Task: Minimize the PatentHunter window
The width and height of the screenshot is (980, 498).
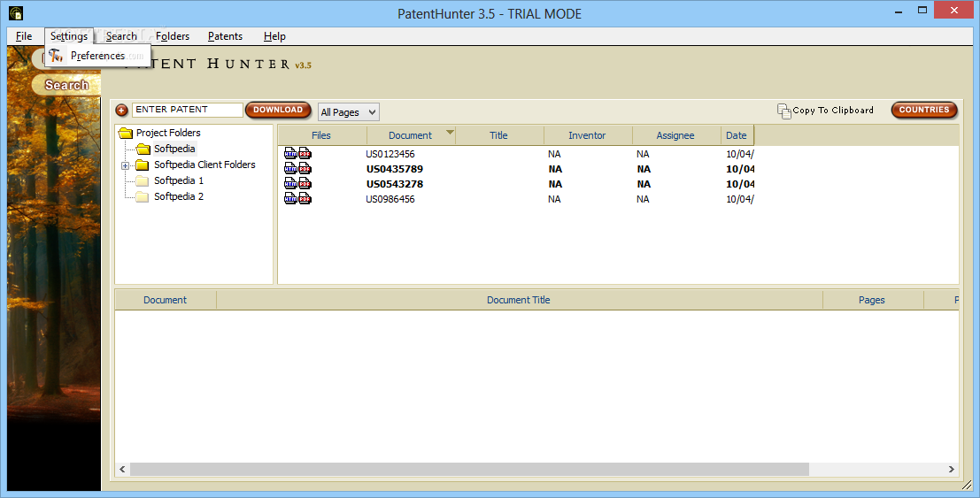Action: pos(899,11)
